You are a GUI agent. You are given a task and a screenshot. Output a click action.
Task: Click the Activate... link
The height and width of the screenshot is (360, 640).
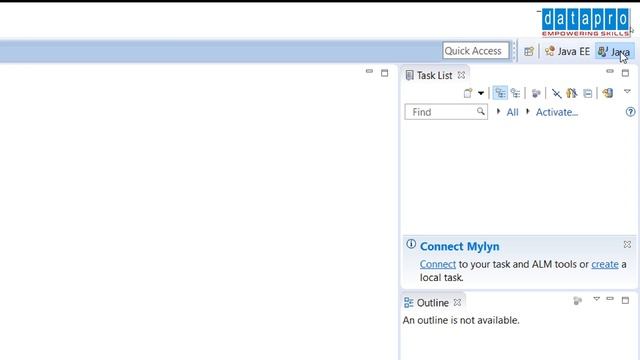pyautogui.click(x=556, y=112)
